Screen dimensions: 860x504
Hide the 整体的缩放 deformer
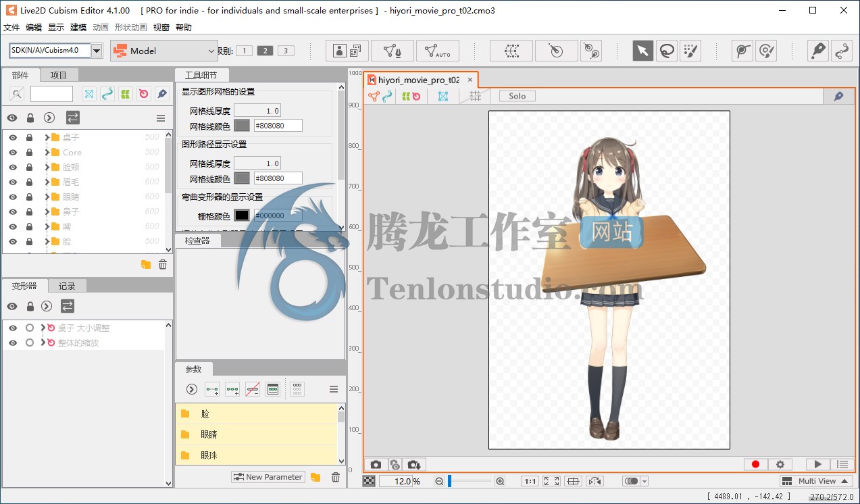[x=13, y=343]
